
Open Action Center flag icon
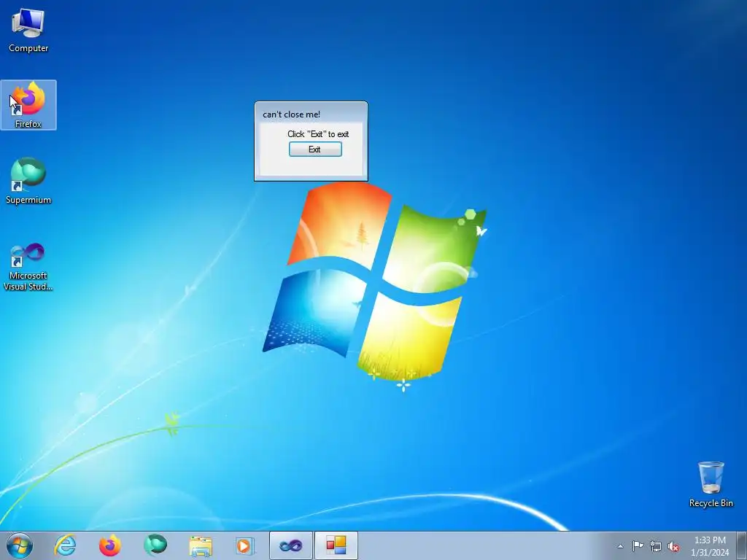point(638,546)
